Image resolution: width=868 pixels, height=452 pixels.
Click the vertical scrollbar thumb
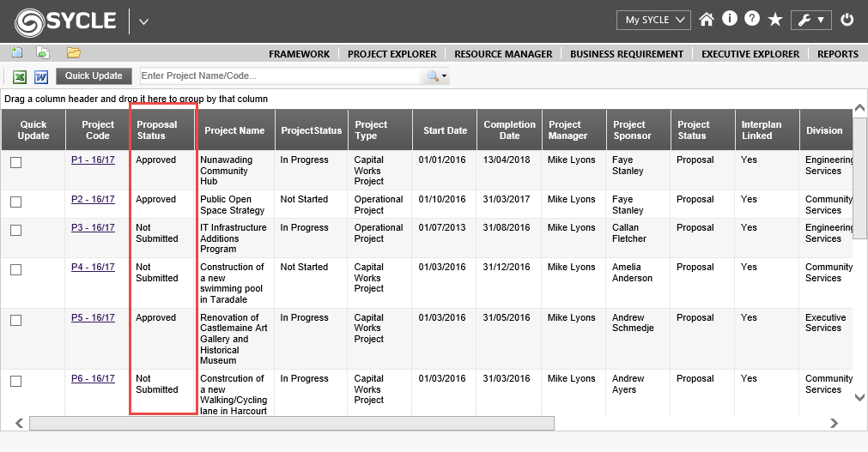tap(859, 177)
